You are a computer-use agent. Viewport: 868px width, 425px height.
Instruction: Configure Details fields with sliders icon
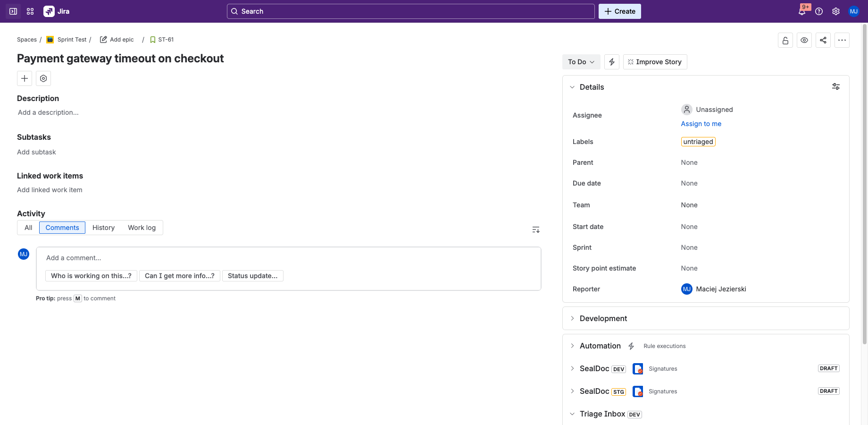coord(835,86)
